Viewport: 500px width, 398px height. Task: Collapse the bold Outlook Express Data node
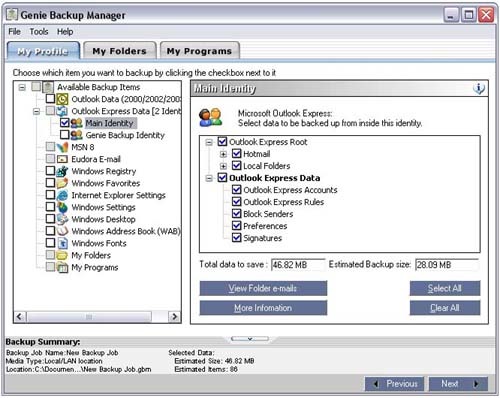tap(209, 178)
